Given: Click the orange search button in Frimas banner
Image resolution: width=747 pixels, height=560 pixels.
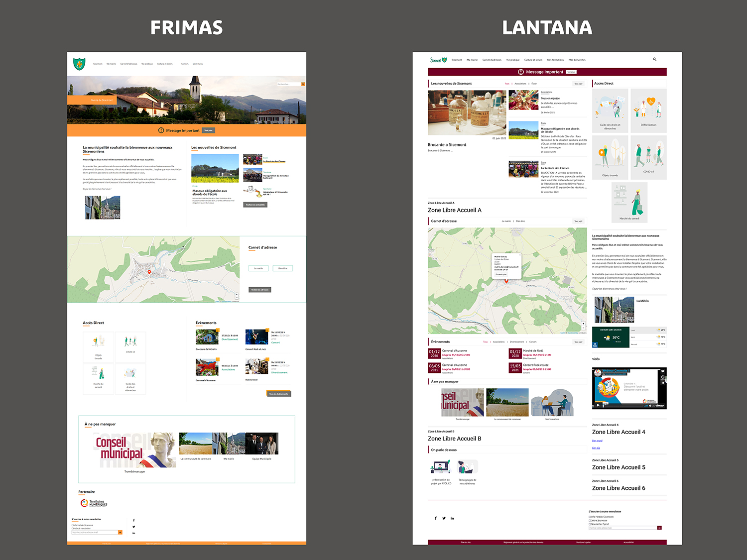Looking at the screenshot, I should pos(303,84).
